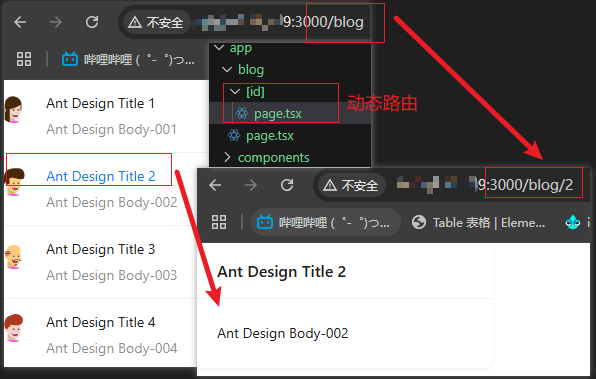Open the apps grid in the /blog/2 window bookmarks bar
Screen dimensions: 596x379
[x=219, y=222]
